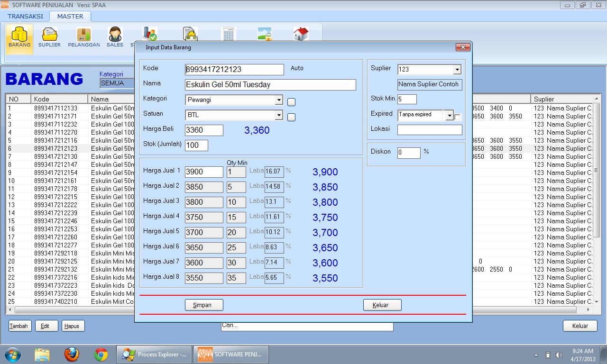Click the Cari search box
This screenshot has height=364, width=607.
pyautogui.click(x=307, y=326)
